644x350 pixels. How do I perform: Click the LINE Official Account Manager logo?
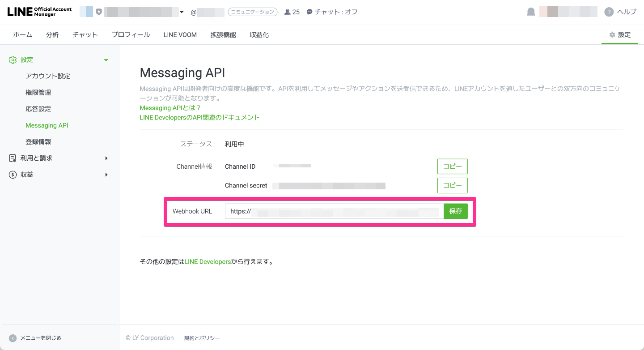point(39,12)
